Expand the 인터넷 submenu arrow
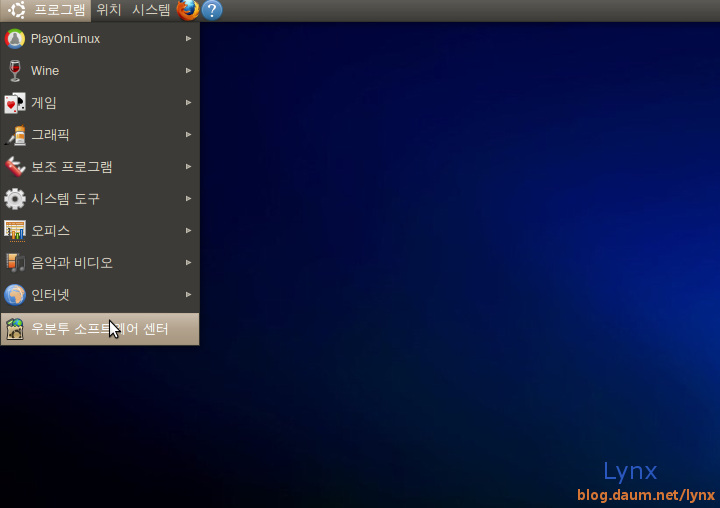 tap(188, 295)
